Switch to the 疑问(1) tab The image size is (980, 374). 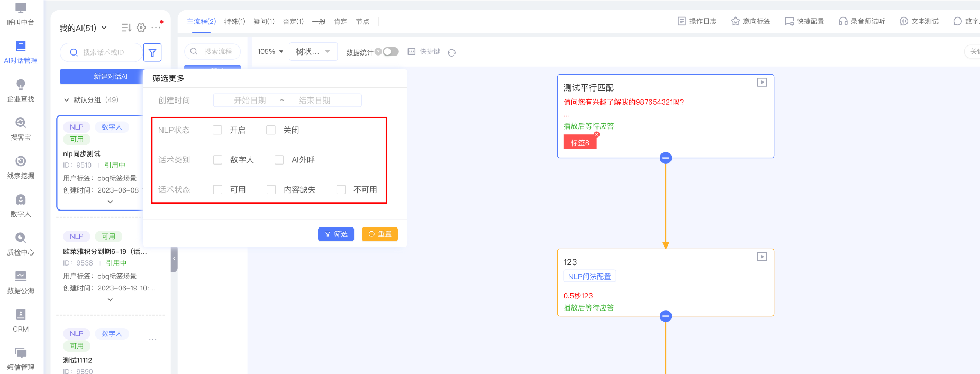[x=264, y=22]
